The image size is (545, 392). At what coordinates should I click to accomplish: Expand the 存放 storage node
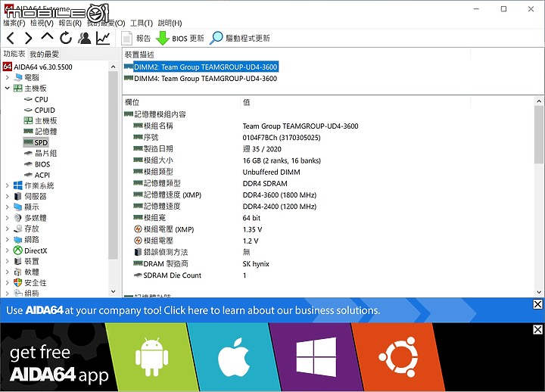pos(8,229)
